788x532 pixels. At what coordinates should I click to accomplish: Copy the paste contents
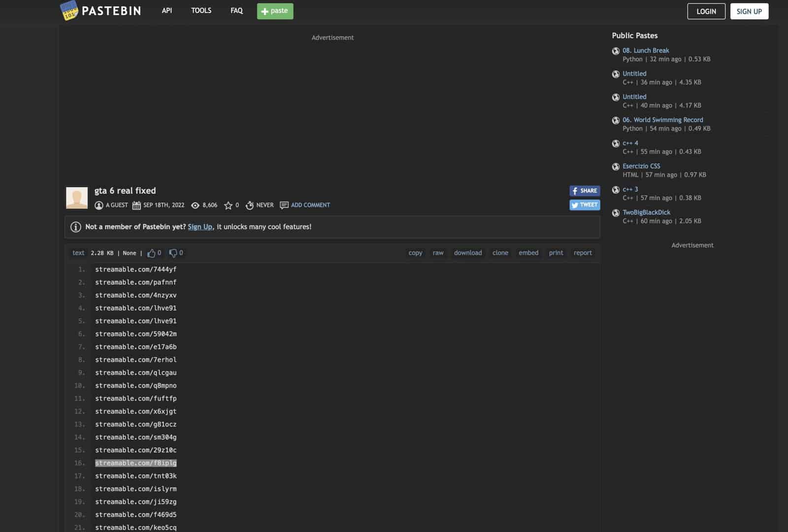[x=415, y=253]
